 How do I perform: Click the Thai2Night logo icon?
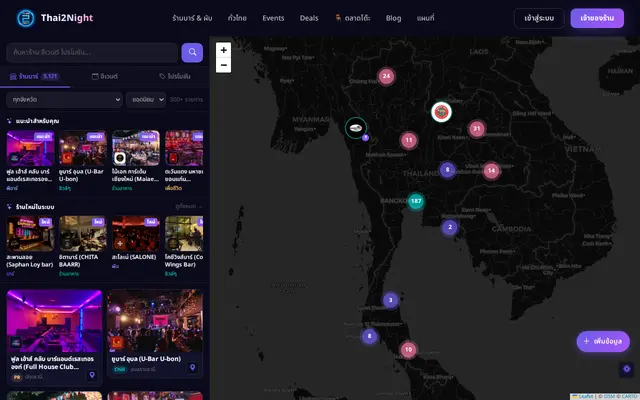(x=26, y=18)
